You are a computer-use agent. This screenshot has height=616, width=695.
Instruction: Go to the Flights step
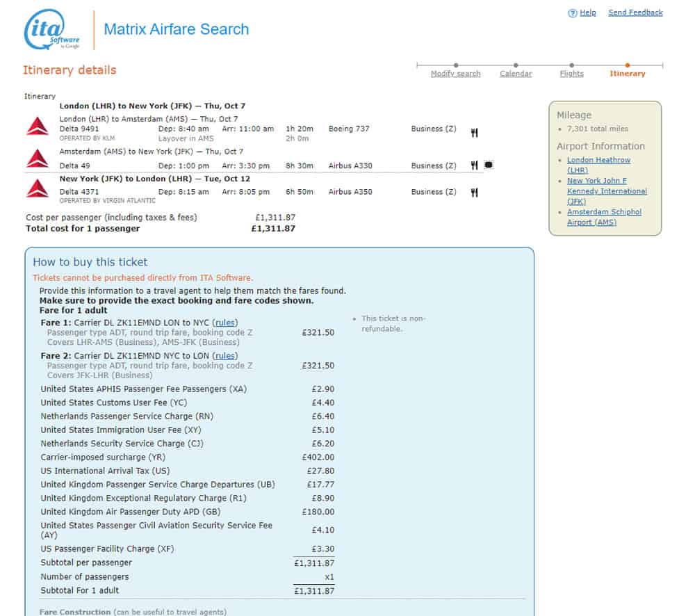point(571,74)
